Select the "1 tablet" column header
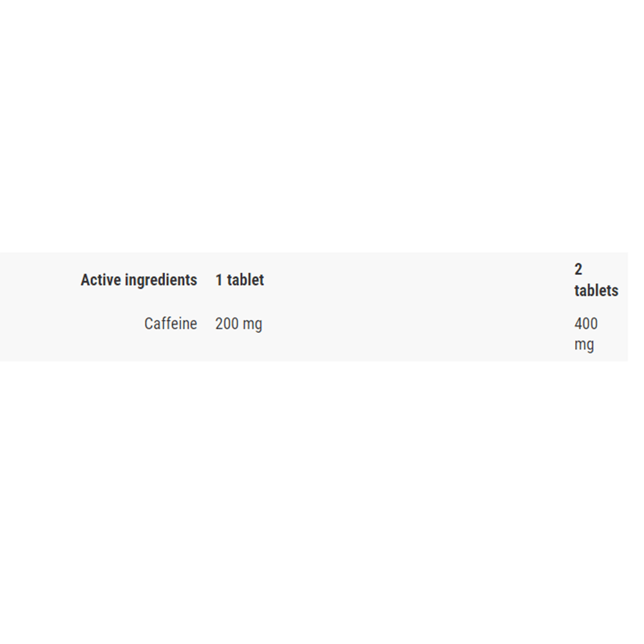 [240, 279]
